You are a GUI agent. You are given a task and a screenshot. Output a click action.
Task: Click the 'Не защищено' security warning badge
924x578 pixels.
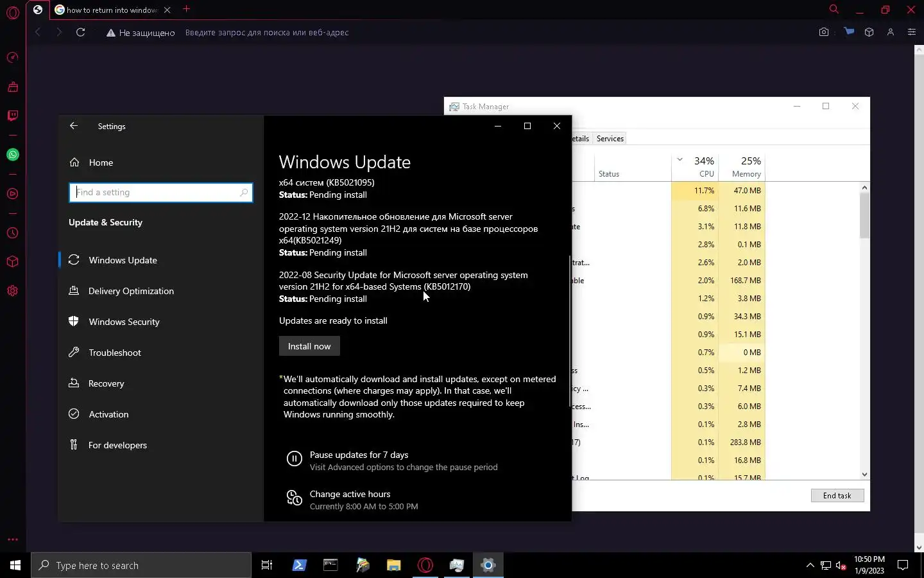141,33
